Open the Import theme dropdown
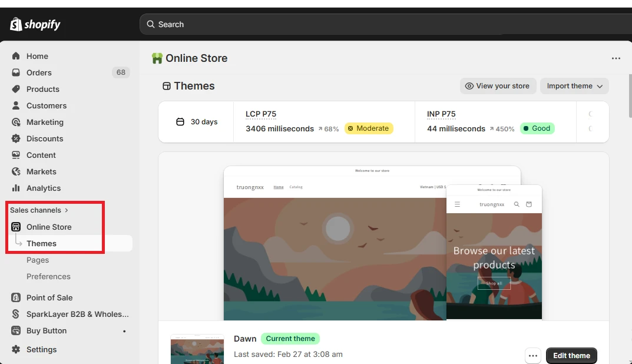 point(574,86)
